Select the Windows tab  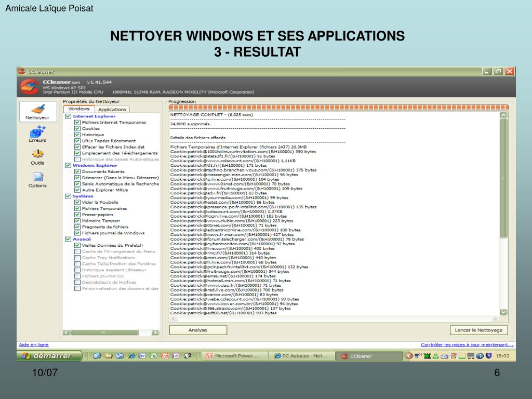[79, 109]
